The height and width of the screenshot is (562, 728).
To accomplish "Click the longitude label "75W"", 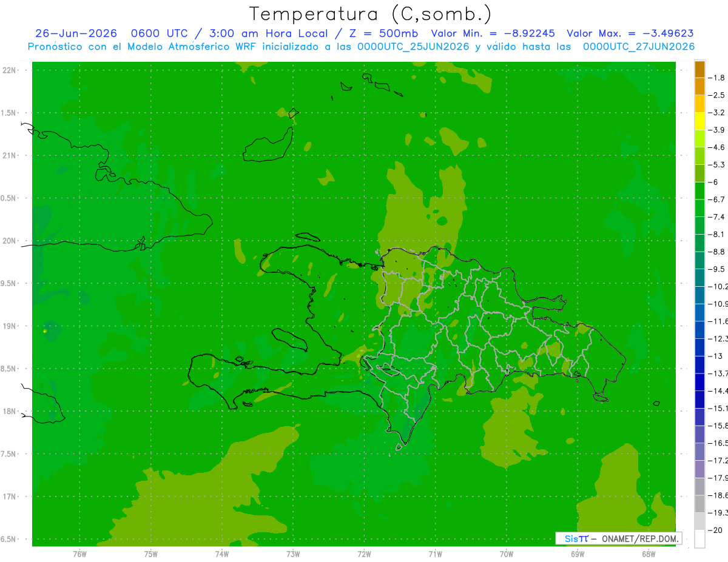I will point(151,554).
